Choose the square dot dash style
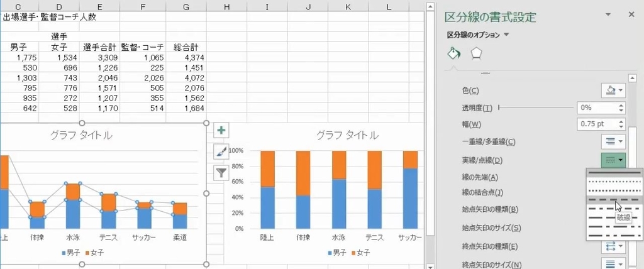The width and height of the screenshot is (644, 269). 615,190
